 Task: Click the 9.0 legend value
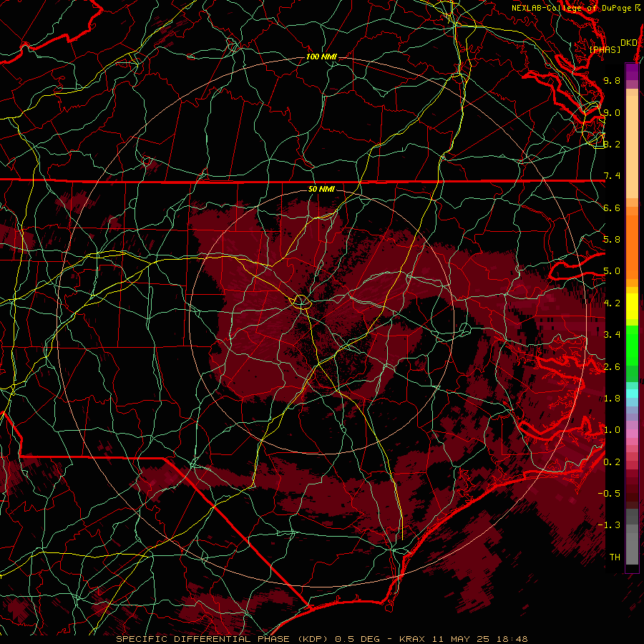(x=612, y=112)
